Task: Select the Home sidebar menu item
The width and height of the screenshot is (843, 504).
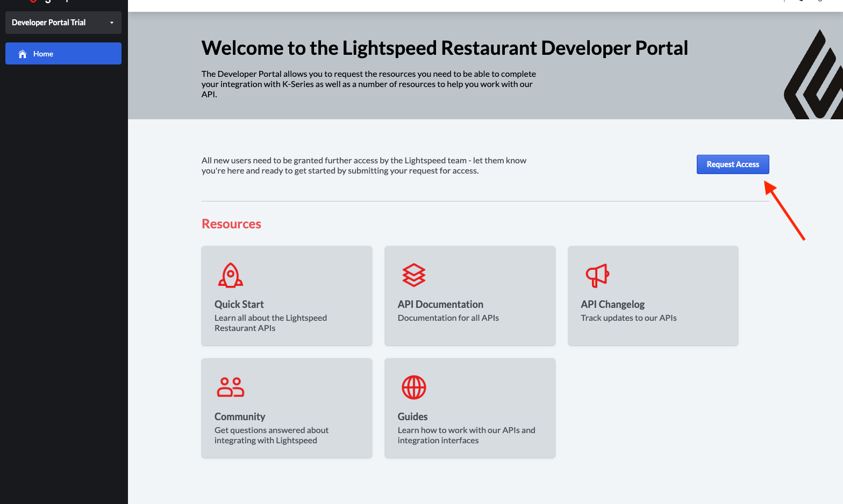Action: [63, 54]
